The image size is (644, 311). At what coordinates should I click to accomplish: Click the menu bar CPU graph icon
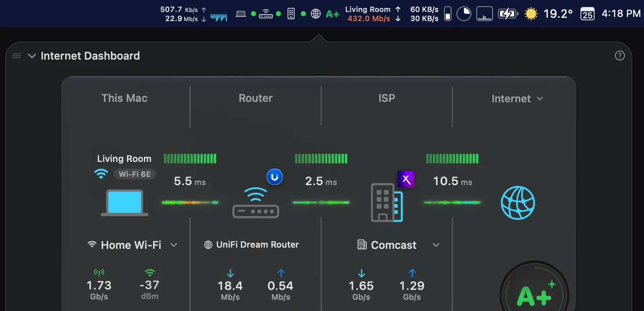click(485, 14)
